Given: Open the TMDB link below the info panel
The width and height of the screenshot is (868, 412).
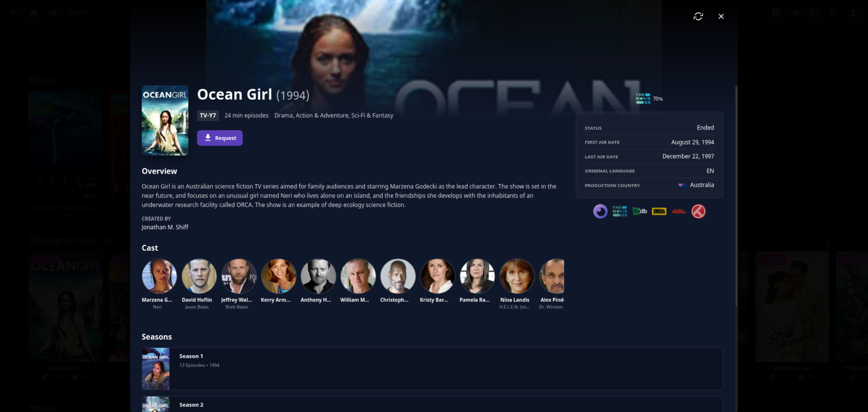Looking at the screenshot, I should [x=620, y=211].
